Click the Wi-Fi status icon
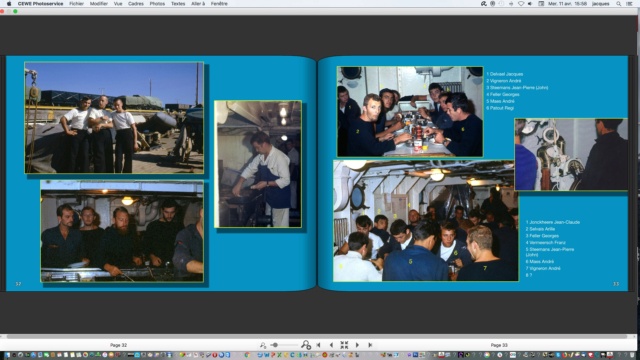The height and width of the screenshot is (360, 640). tap(521, 4)
